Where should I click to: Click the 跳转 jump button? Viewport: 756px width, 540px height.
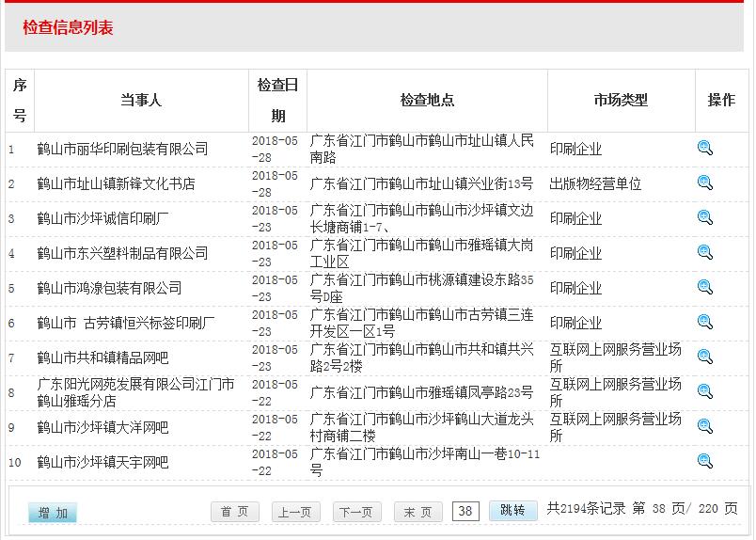pyautogui.click(x=512, y=510)
